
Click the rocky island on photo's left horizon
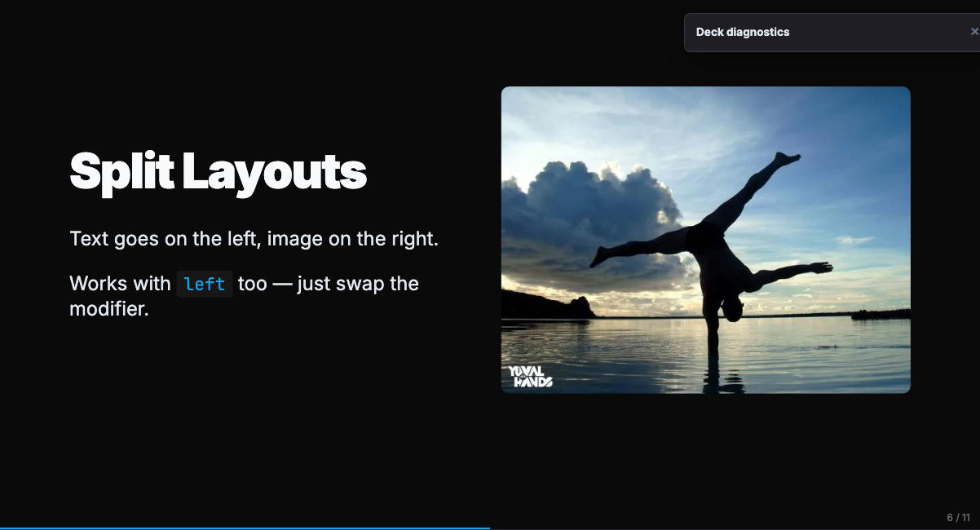pyautogui.click(x=554, y=306)
